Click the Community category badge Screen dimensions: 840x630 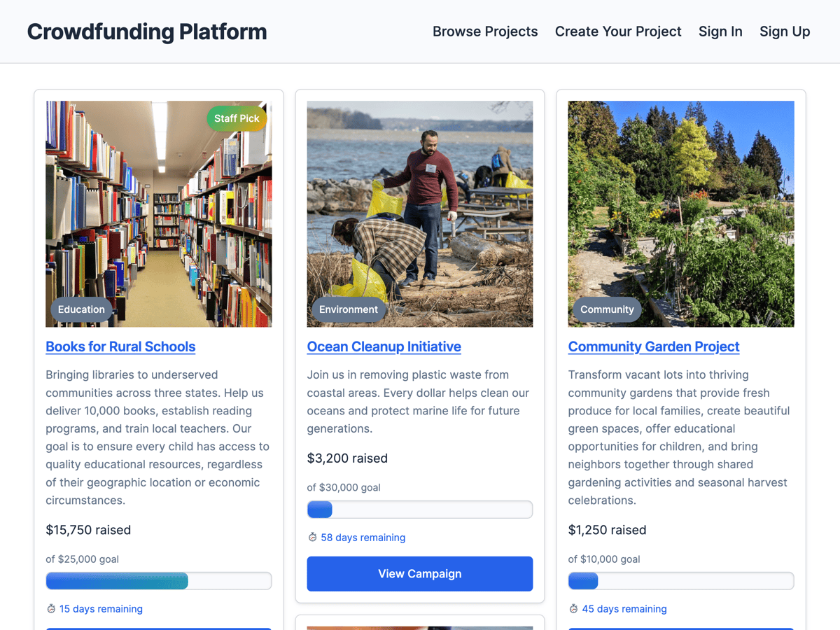(606, 309)
